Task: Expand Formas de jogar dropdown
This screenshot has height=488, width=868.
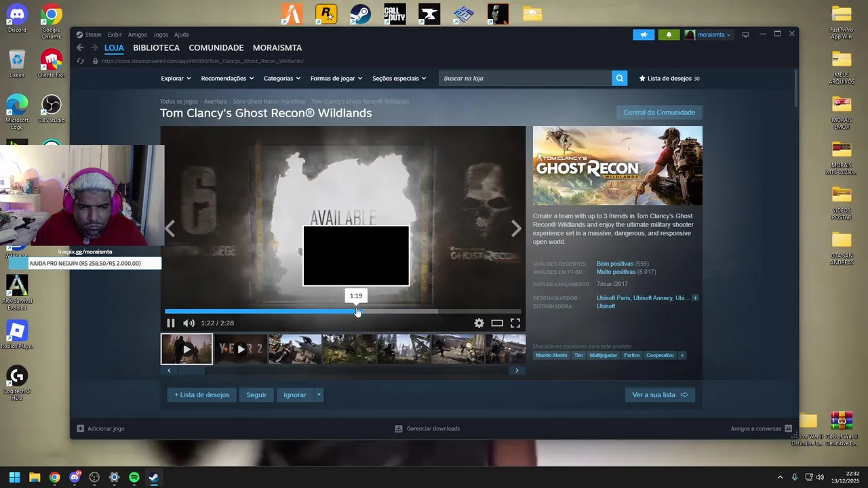Action: tap(337, 79)
